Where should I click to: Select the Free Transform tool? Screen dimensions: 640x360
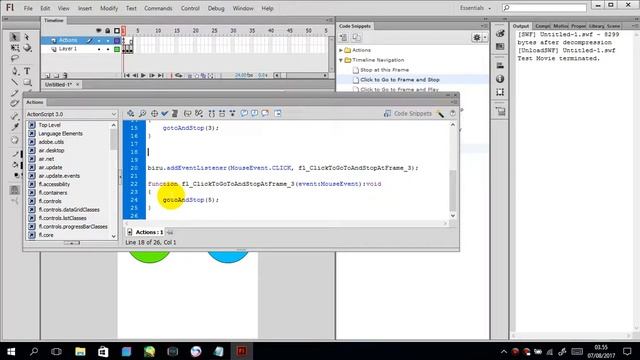[15, 48]
